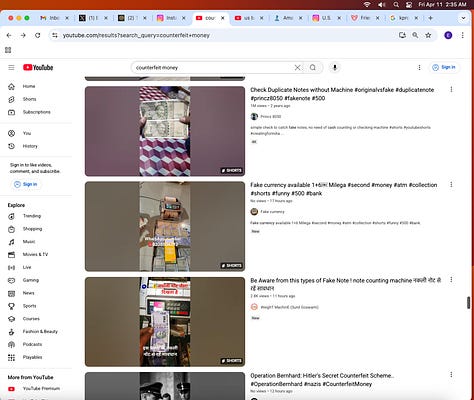The width and height of the screenshot is (474, 400).
Task: Open Trending in Explore
Action: tap(32, 216)
